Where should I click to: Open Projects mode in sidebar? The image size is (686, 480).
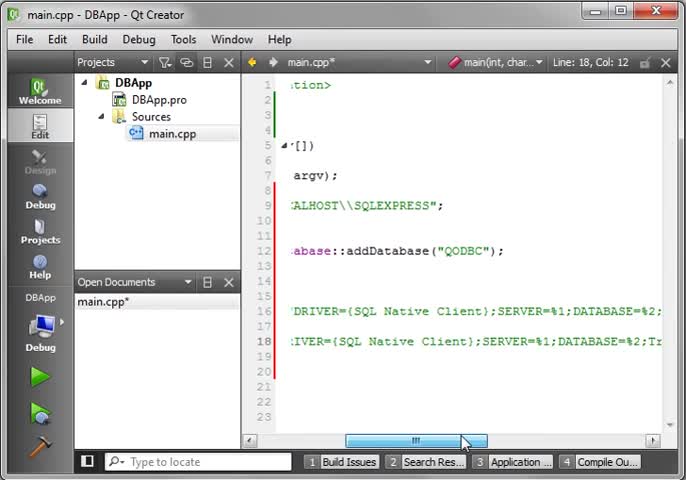[40, 231]
